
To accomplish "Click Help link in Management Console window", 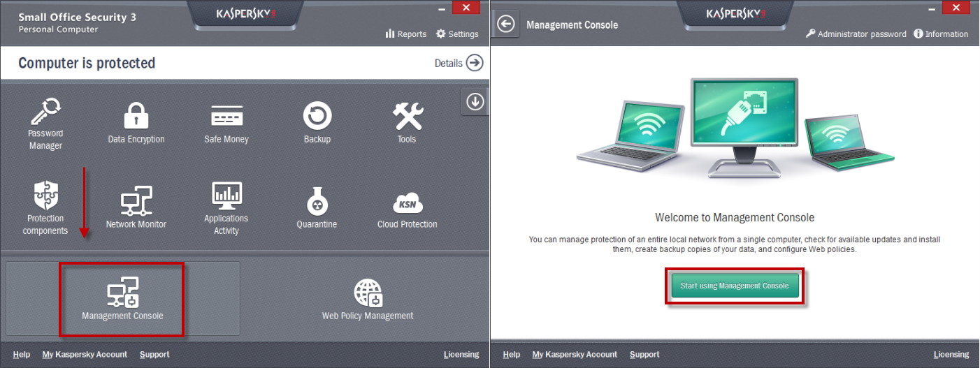I will [x=512, y=354].
